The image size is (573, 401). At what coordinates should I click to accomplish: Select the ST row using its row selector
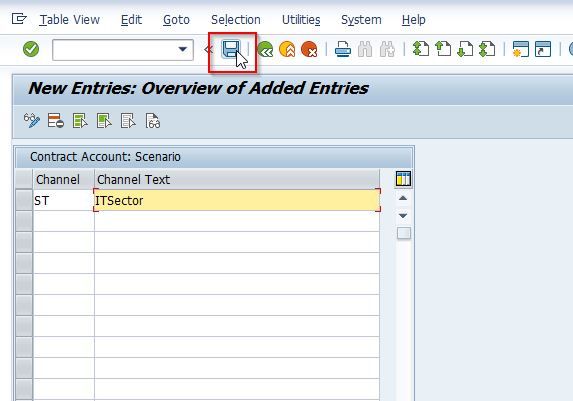point(24,200)
